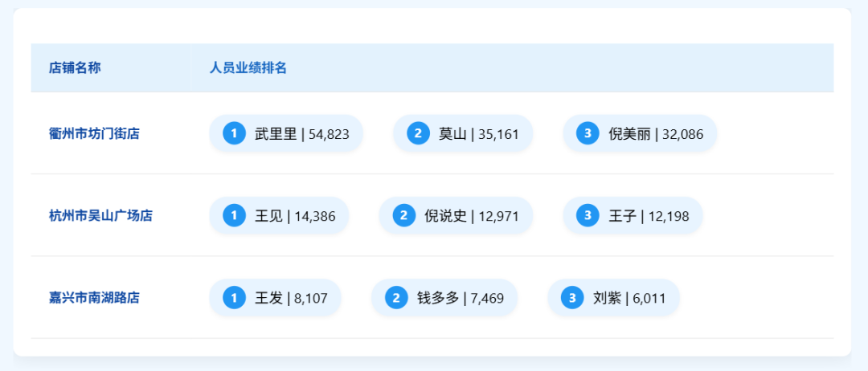Click rank 2 badge beside 莫山
This screenshot has width=868, height=371.
[x=418, y=133]
